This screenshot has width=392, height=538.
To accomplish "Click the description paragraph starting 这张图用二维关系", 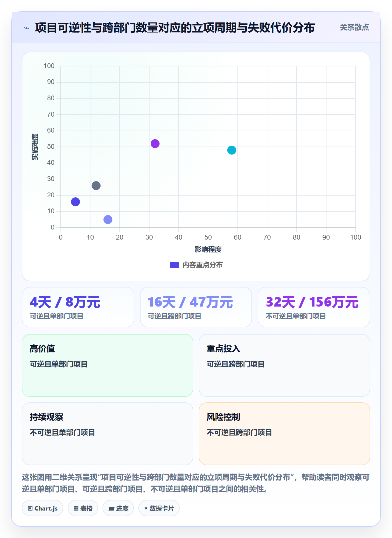I will click(x=196, y=483).
